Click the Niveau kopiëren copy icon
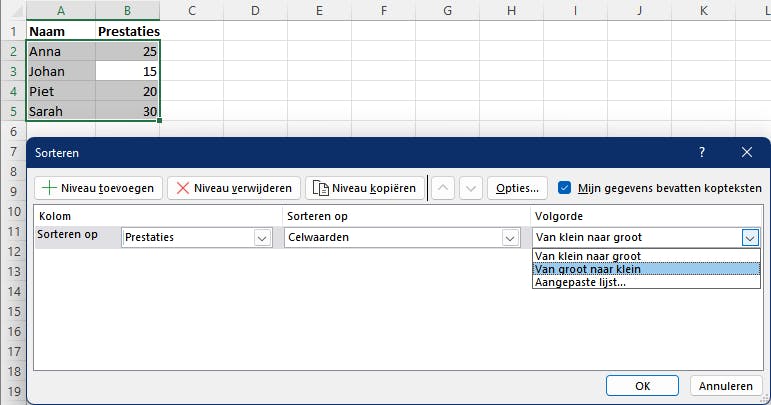This screenshot has height=405, width=771. 320,188
